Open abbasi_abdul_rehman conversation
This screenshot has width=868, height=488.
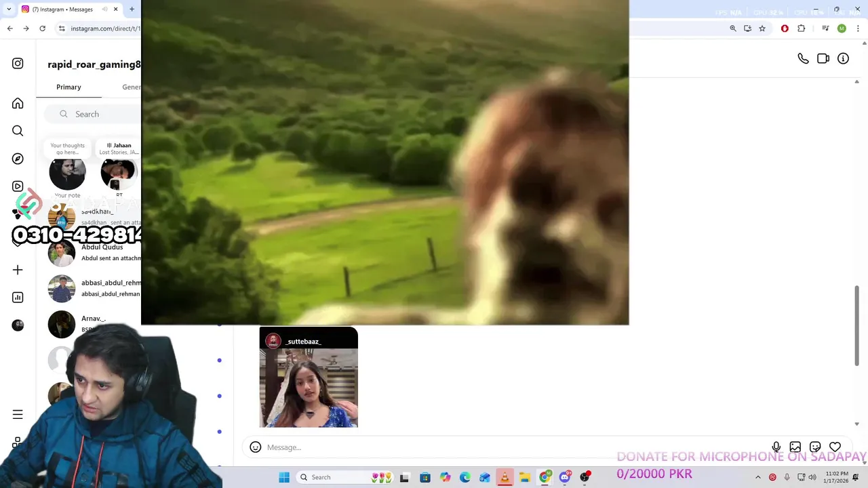pyautogui.click(x=94, y=288)
